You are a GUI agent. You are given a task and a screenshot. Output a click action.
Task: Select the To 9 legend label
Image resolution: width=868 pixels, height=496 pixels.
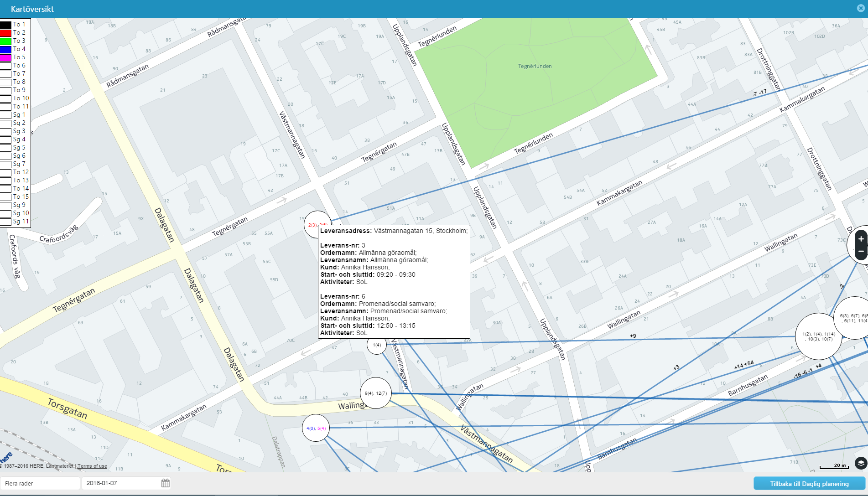[19, 90]
